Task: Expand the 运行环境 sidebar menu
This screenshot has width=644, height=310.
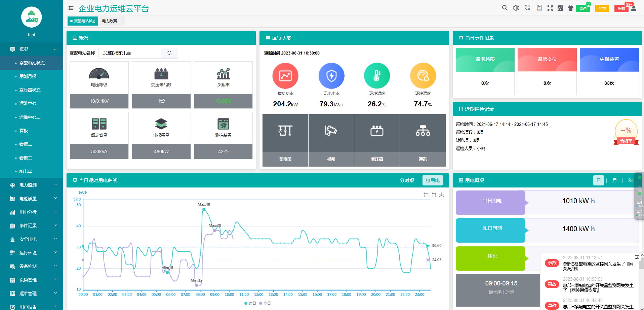Action: point(32,253)
